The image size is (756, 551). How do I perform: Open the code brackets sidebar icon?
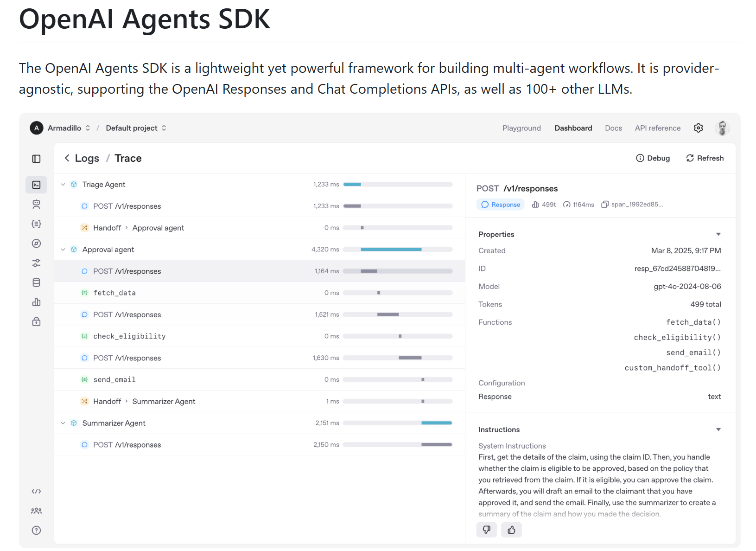36,491
